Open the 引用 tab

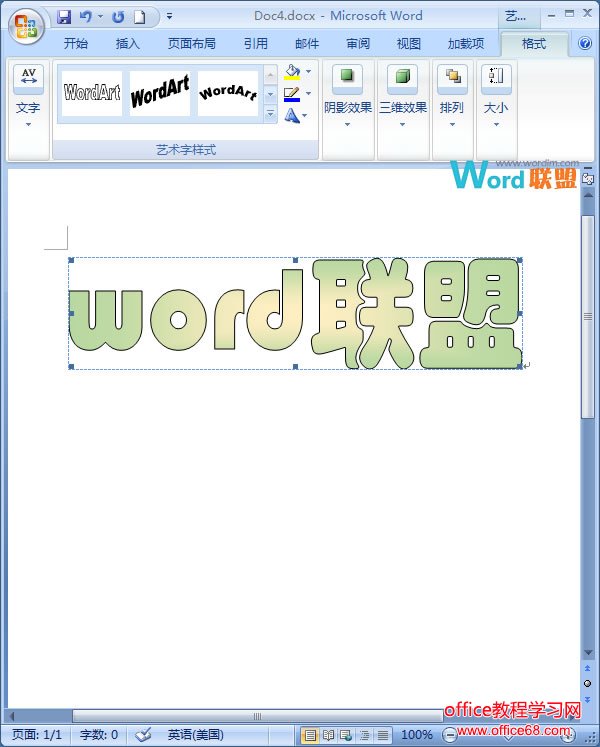(x=255, y=44)
